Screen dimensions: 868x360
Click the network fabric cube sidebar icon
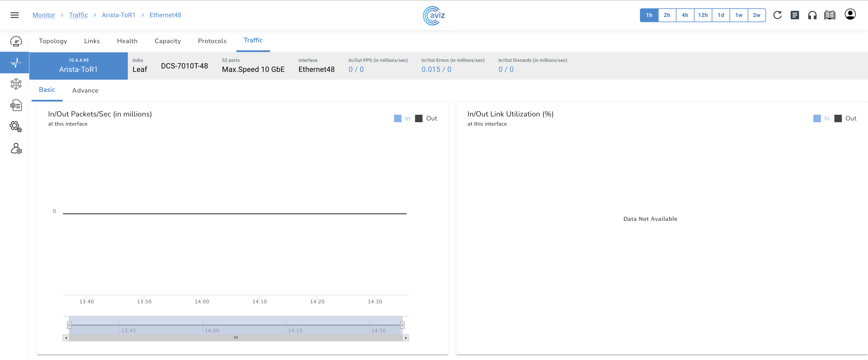click(x=16, y=84)
